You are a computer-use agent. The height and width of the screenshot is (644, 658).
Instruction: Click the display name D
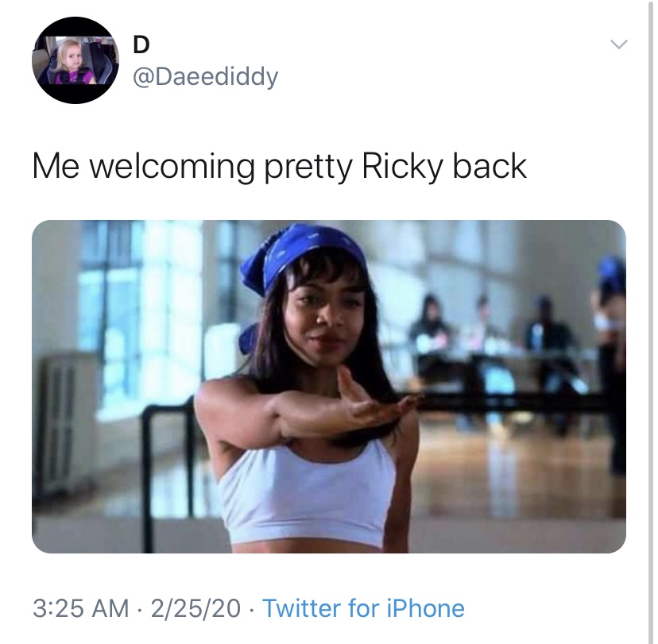pyautogui.click(x=141, y=44)
